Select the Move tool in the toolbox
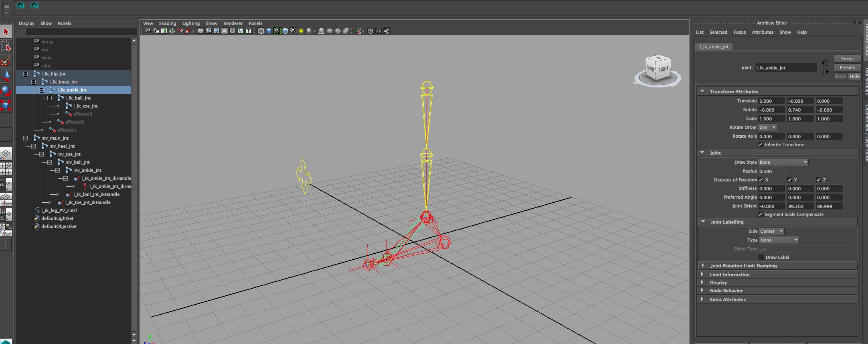 [6, 75]
